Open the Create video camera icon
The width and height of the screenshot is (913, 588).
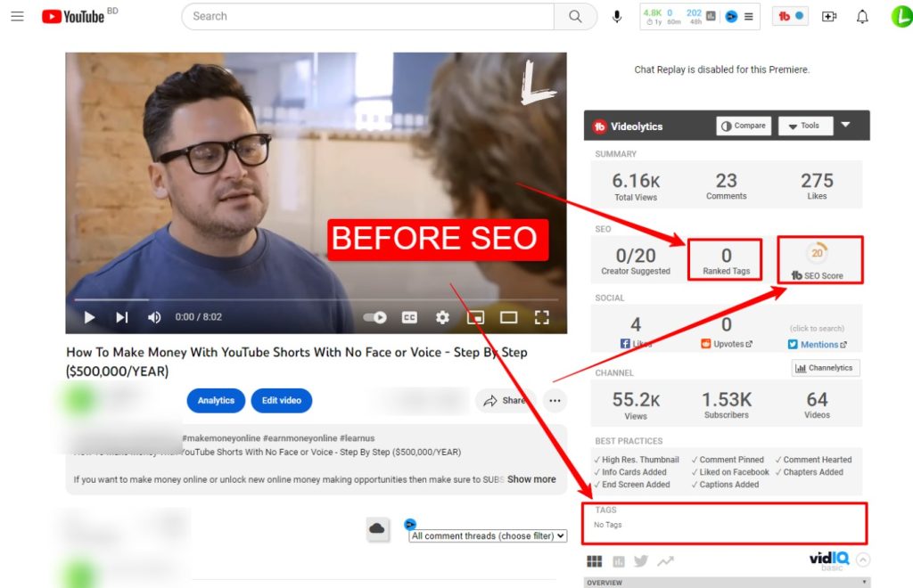coord(829,16)
